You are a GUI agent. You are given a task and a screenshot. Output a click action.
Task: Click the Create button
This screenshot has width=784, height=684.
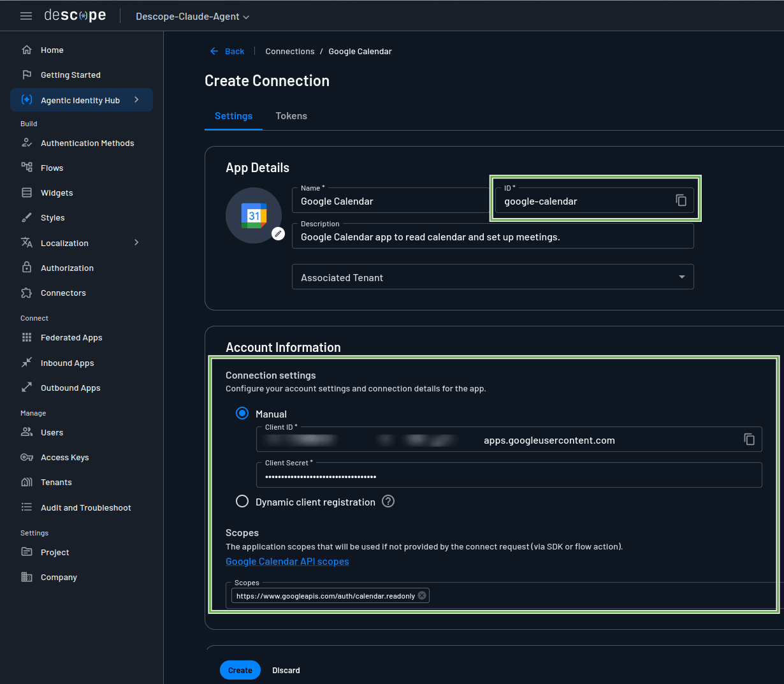240,670
